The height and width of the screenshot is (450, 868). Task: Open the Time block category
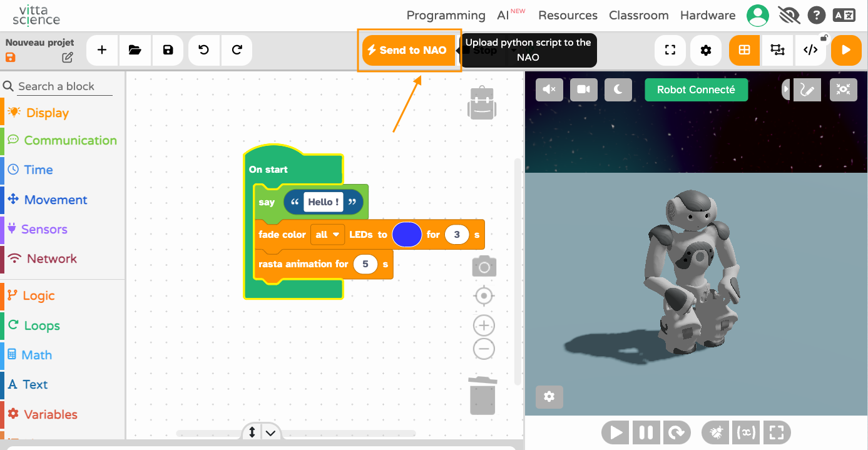(63, 170)
